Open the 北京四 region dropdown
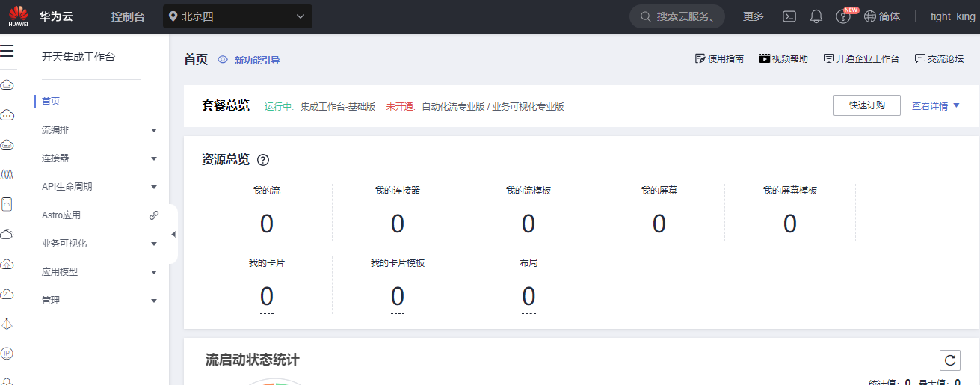Screen dimensions: 980x385 [x=238, y=16]
